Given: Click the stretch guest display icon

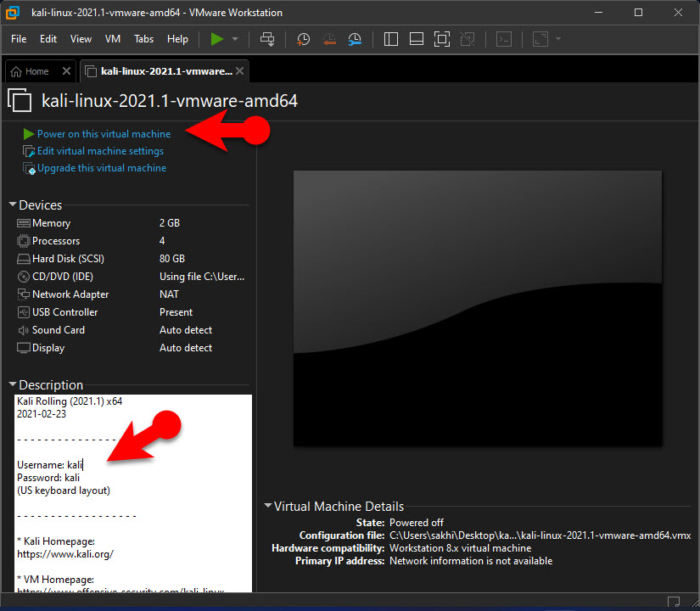Looking at the screenshot, I should [x=540, y=39].
